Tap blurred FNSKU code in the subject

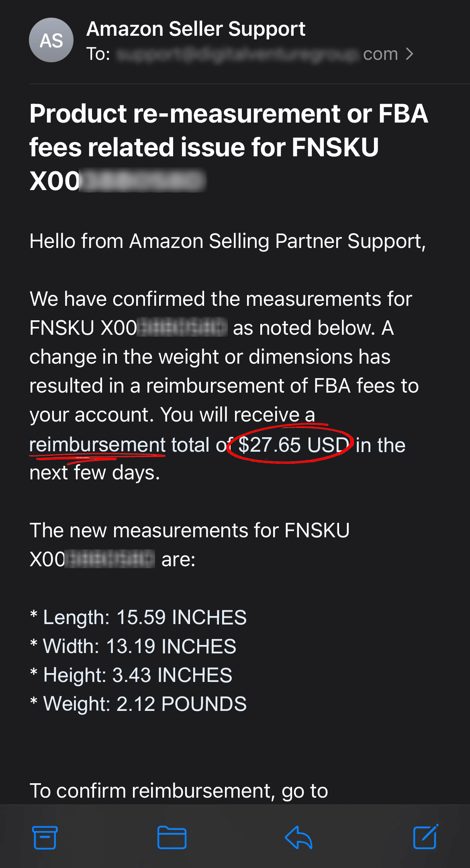(x=143, y=181)
